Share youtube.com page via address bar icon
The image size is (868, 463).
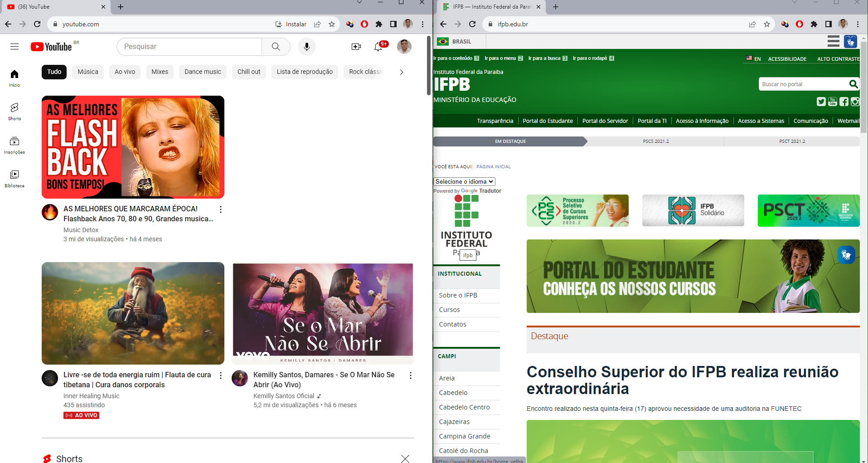tap(317, 24)
